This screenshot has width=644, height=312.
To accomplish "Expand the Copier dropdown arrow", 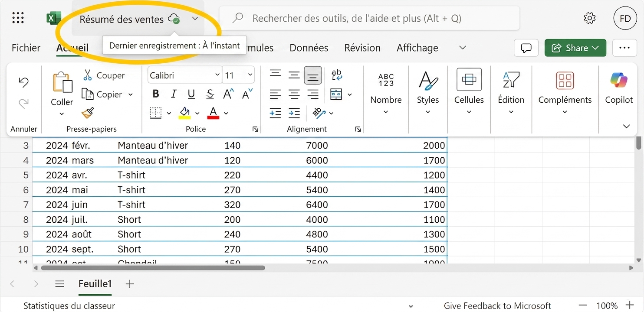I will pyautogui.click(x=131, y=94).
